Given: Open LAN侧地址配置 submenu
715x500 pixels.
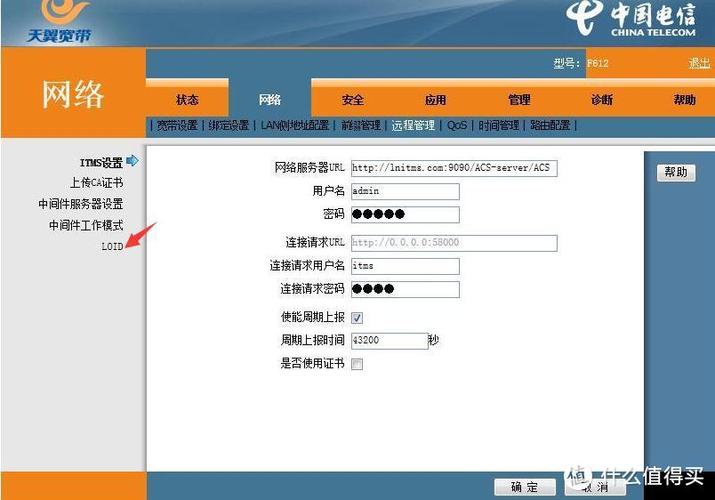Looking at the screenshot, I should click(295, 125).
